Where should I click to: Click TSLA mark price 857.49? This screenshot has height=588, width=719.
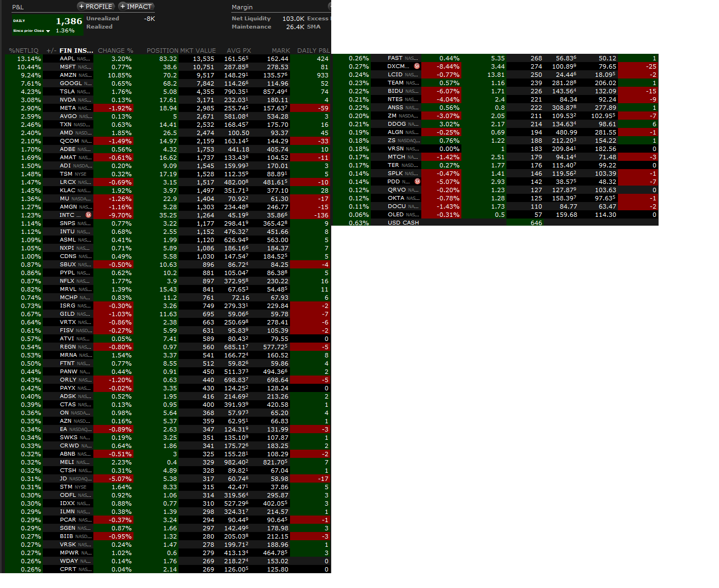[x=275, y=92]
